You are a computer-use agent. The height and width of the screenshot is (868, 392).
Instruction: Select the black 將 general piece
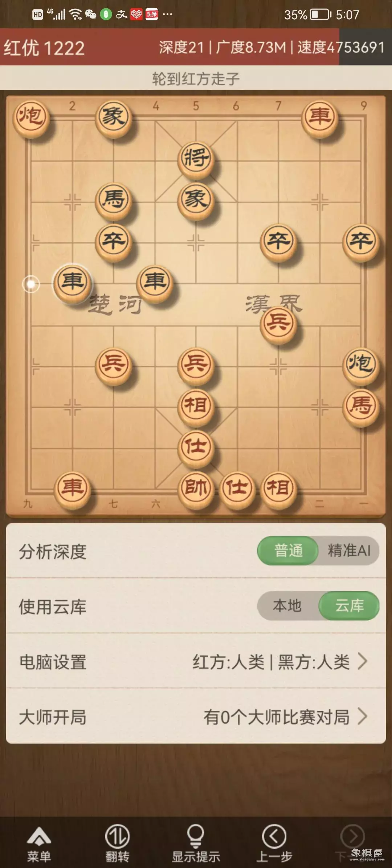(196, 158)
